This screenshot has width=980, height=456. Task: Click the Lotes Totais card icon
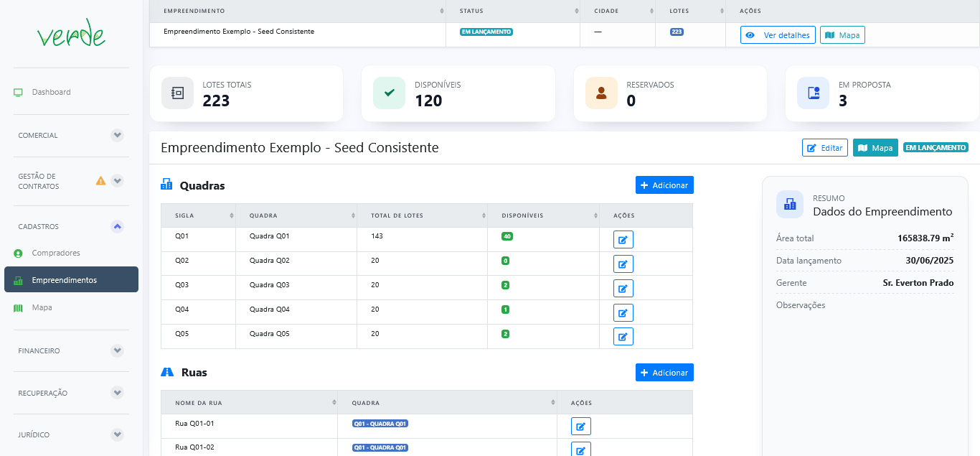point(177,93)
